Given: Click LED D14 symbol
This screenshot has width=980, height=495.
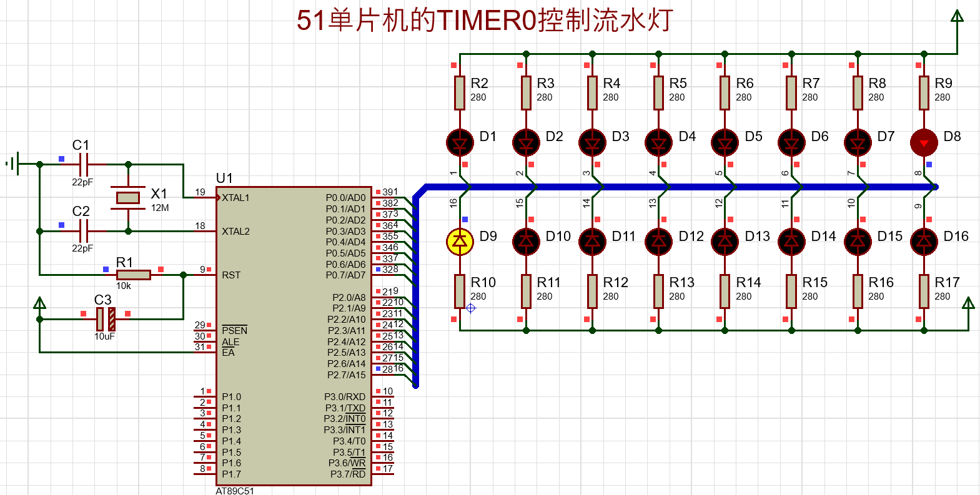Looking at the screenshot, I should tap(791, 242).
